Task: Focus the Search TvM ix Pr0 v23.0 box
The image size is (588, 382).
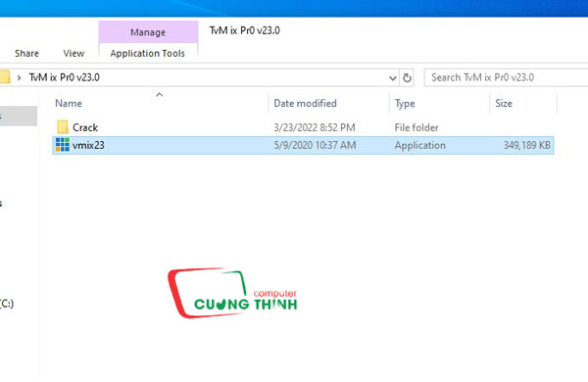Action: pyautogui.click(x=506, y=77)
